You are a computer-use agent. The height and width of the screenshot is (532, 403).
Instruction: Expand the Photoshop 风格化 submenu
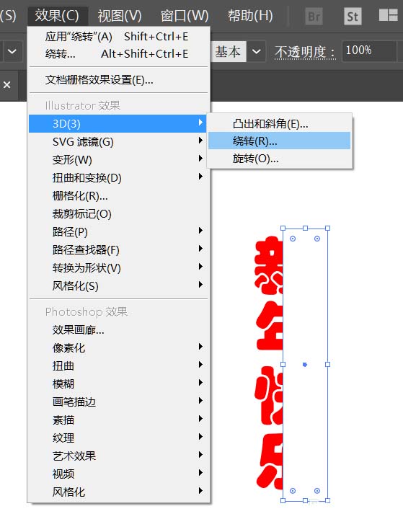pos(118,492)
